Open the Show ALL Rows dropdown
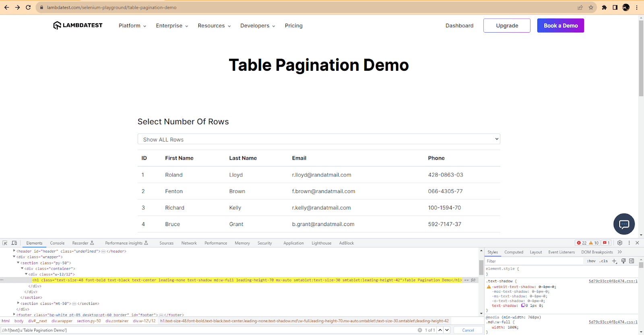 point(319,139)
